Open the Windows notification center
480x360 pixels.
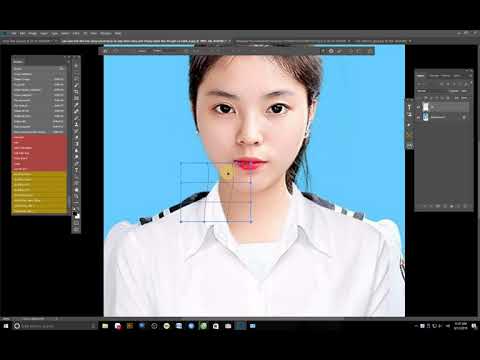(474, 326)
